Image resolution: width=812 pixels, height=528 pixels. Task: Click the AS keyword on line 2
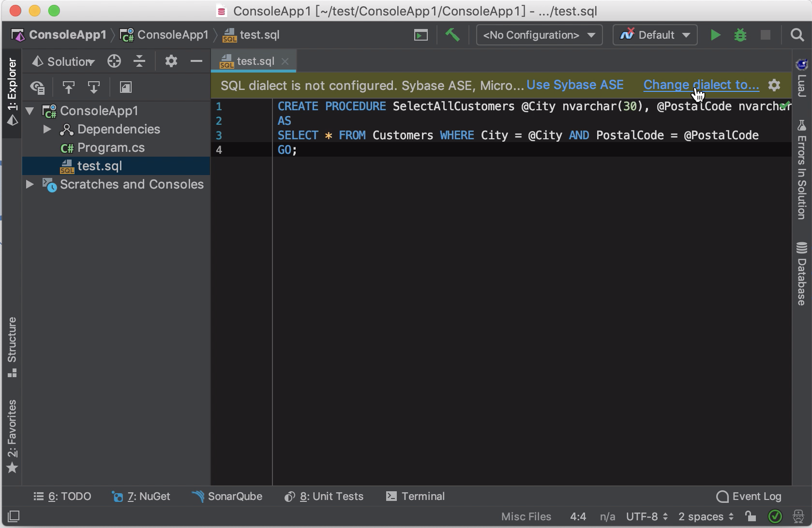click(x=284, y=121)
